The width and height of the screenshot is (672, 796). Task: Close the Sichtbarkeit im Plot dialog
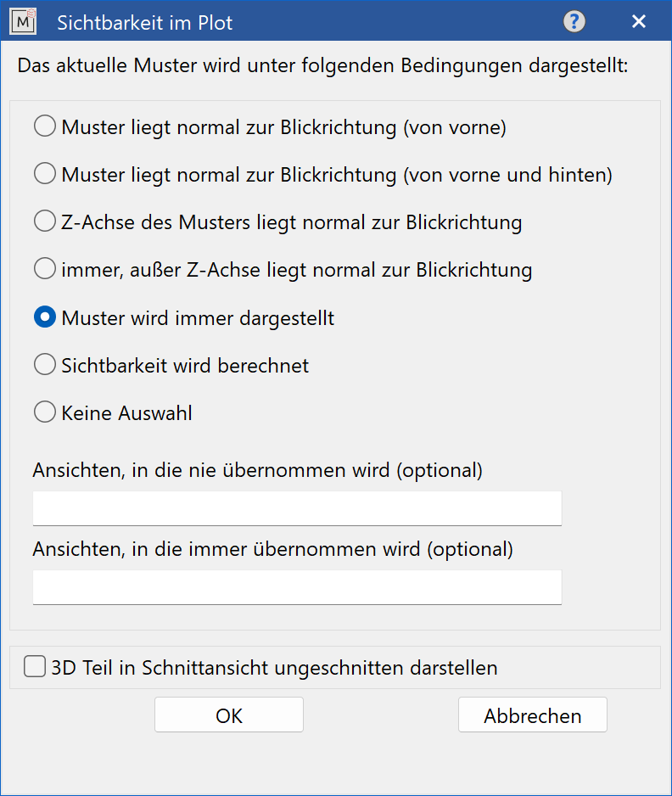[639, 21]
